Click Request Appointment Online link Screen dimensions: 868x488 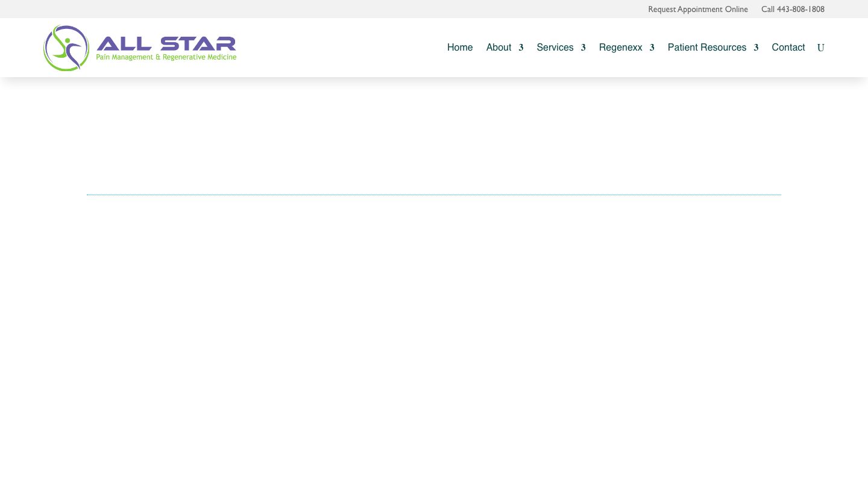(697, 9)
